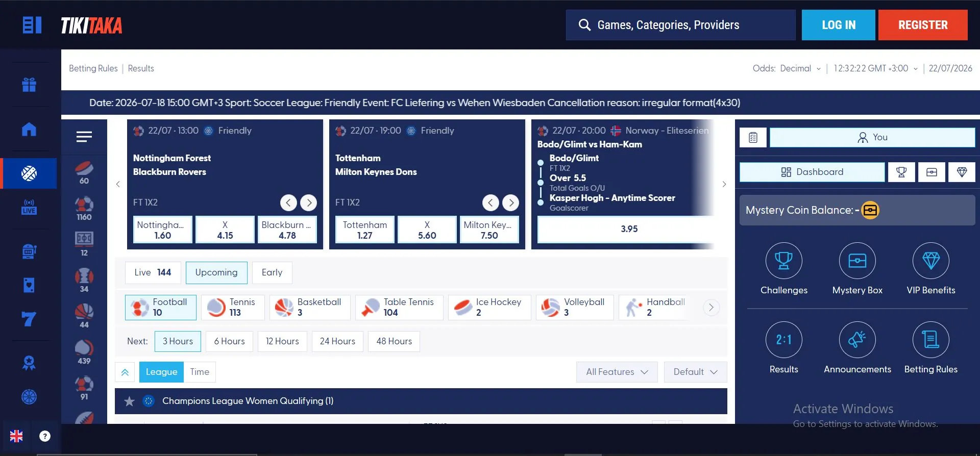Select sport icon with count 34
980x456 pixels.
click(84, 281)
